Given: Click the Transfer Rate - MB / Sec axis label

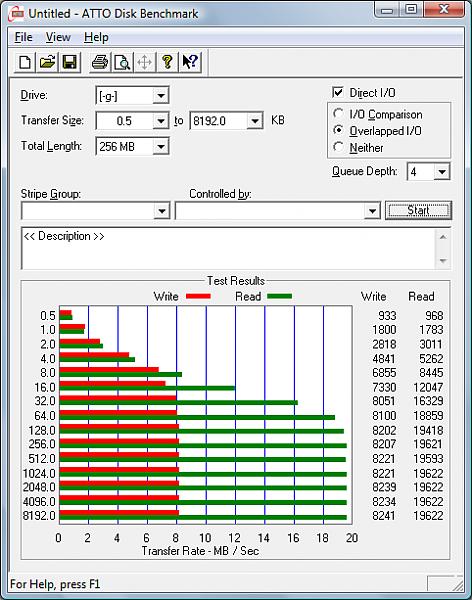Looking at the screenshot, I should (200, 551).
